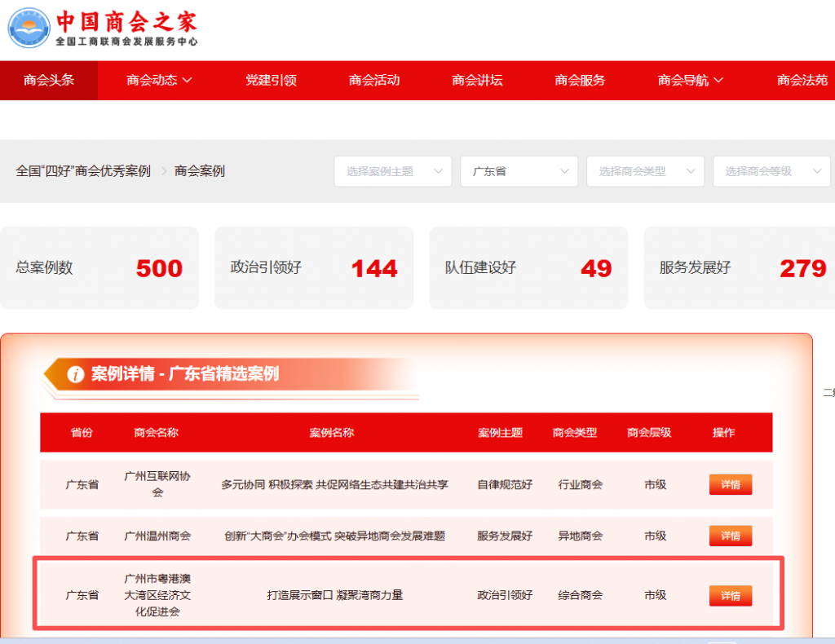Viewport: 835px width, 644px height.
Task: Click the 中国商会之家 logo emblem
Action: 29,29
